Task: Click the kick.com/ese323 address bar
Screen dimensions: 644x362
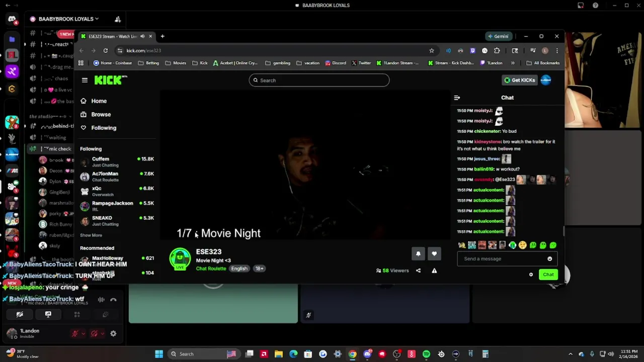Action: (x=272, y=50)
